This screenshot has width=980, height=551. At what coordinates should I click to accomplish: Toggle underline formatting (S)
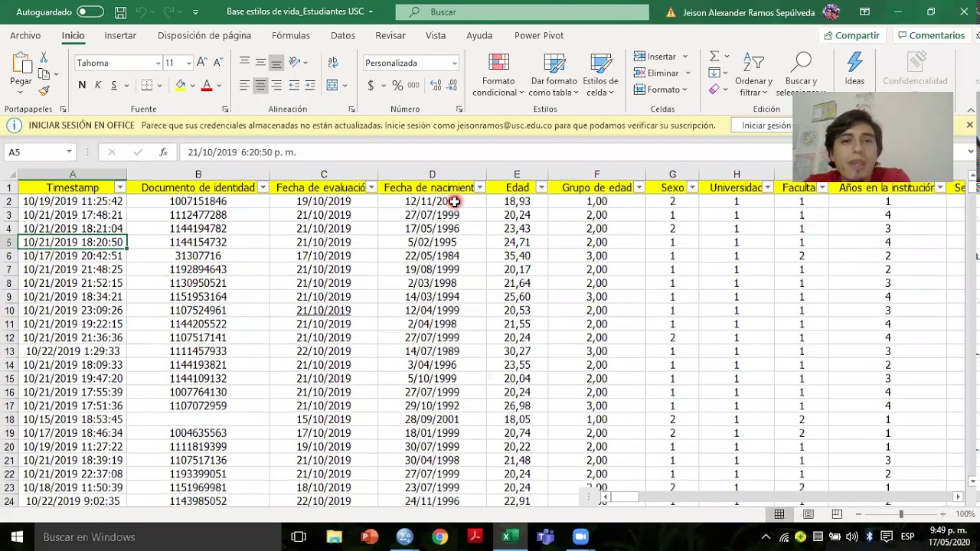coord(114,85)
